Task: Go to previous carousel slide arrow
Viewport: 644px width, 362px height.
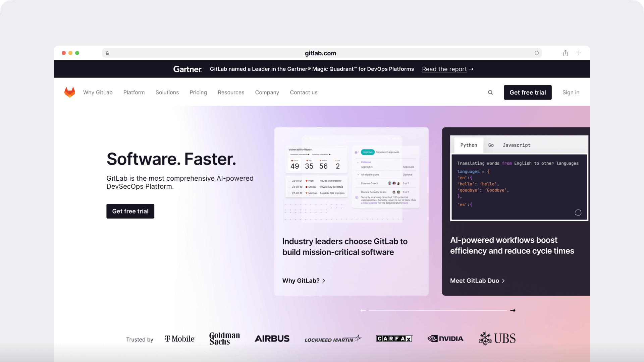Action: pos(363,310)
